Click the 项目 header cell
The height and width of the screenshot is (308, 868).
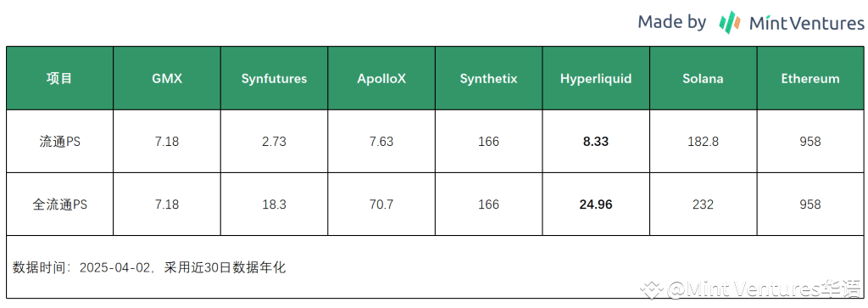tap(60, 78)
